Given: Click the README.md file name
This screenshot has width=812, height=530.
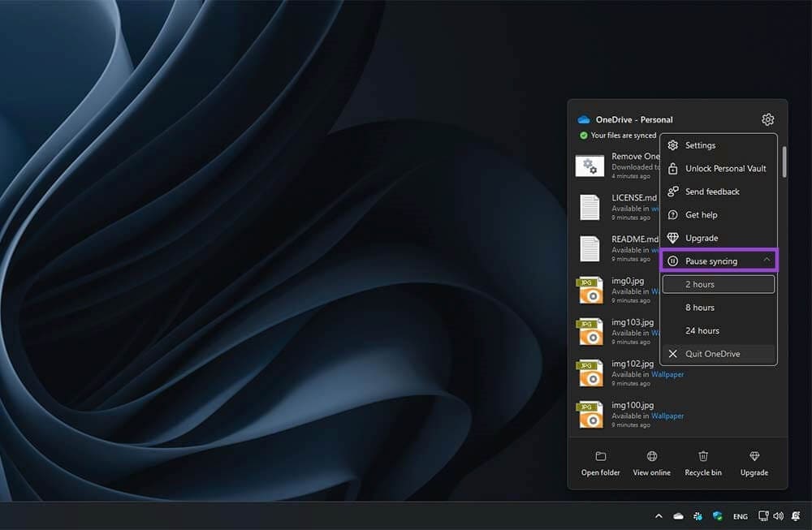Looking at the screenshot, I should click(x=635, y=239).
